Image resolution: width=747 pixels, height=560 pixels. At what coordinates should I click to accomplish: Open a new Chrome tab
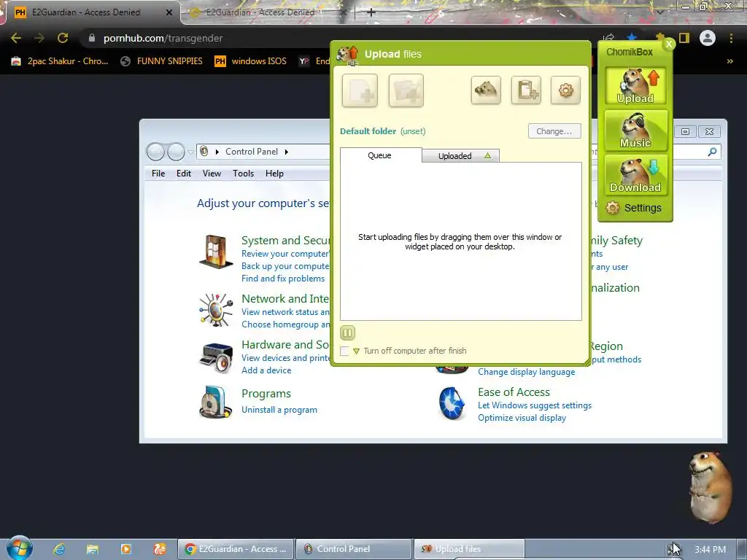tap(371, 12)
